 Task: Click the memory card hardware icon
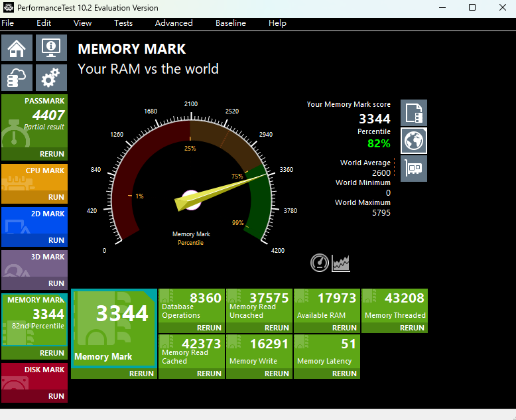pos(414,169)
